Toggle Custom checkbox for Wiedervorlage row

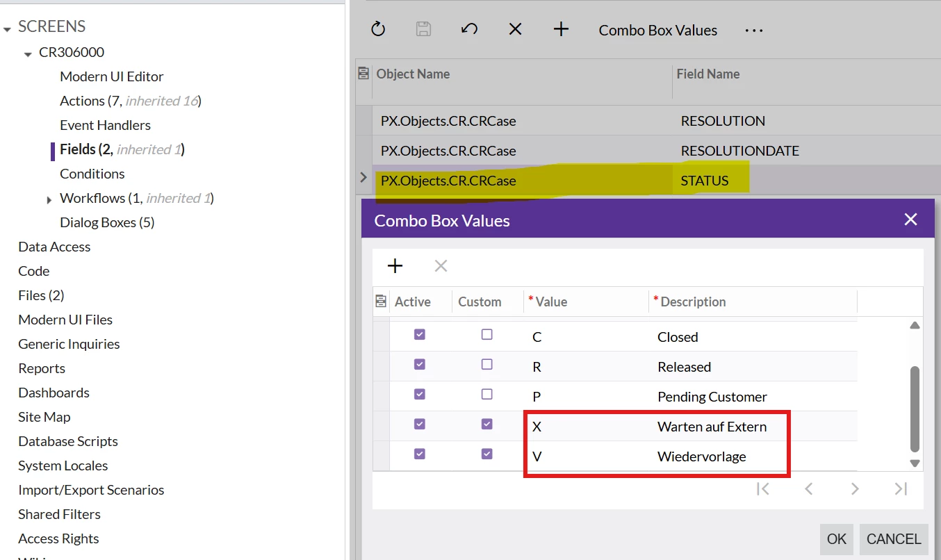click(486, 454)
